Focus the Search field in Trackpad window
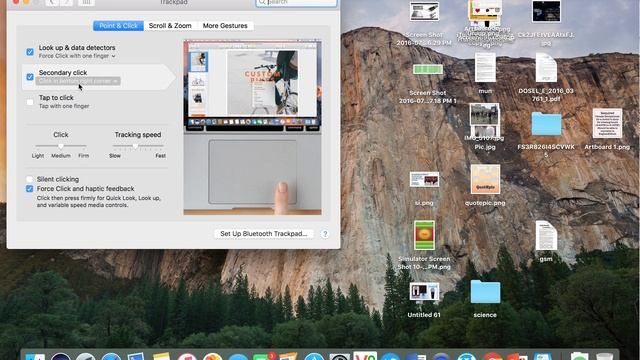The height and width of the screenshot is (360, 640). tap(296, 3)
